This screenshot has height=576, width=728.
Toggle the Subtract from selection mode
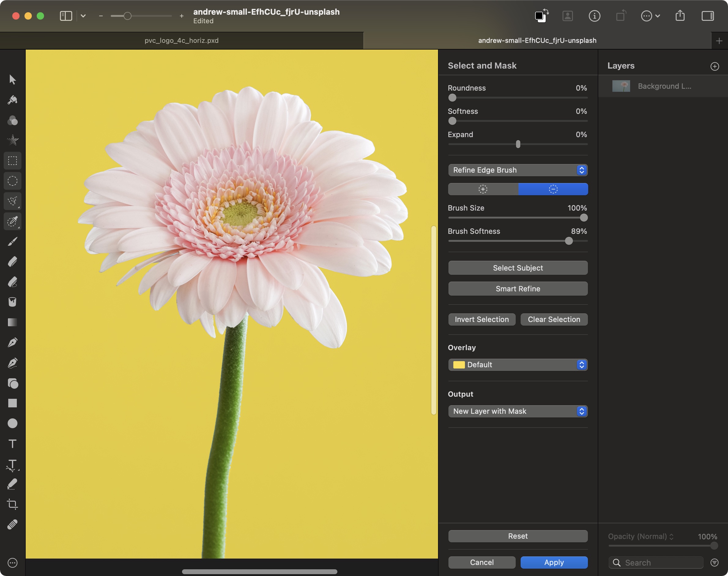pyautogui.click(x=552, y=189)
